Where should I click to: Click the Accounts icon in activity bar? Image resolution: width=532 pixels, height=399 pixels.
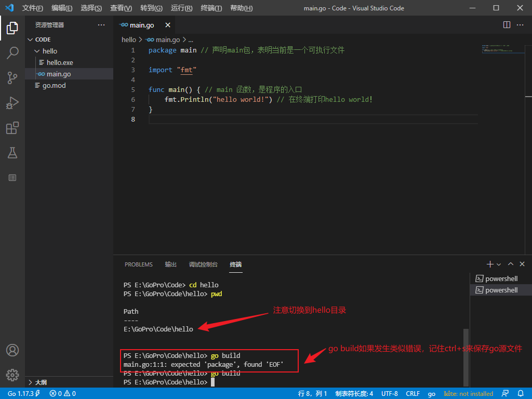pyautogui.click(x=12, y=350)
